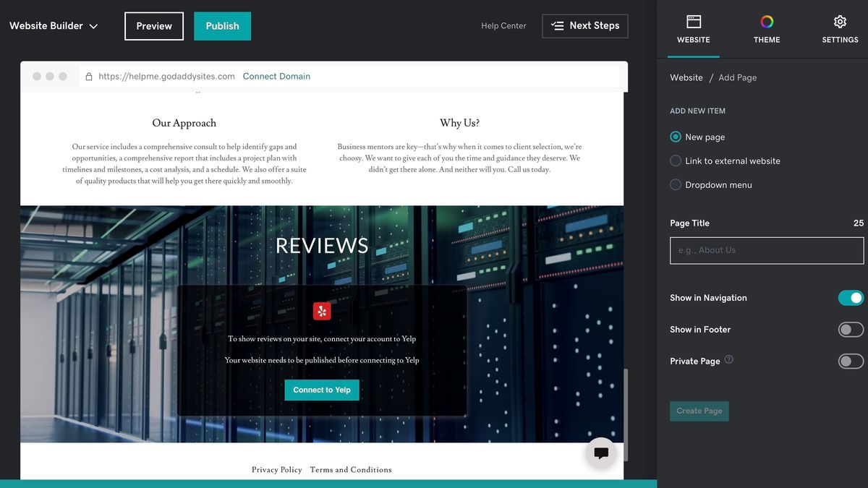Click the Page Title input field

click(x=767, y=250)
